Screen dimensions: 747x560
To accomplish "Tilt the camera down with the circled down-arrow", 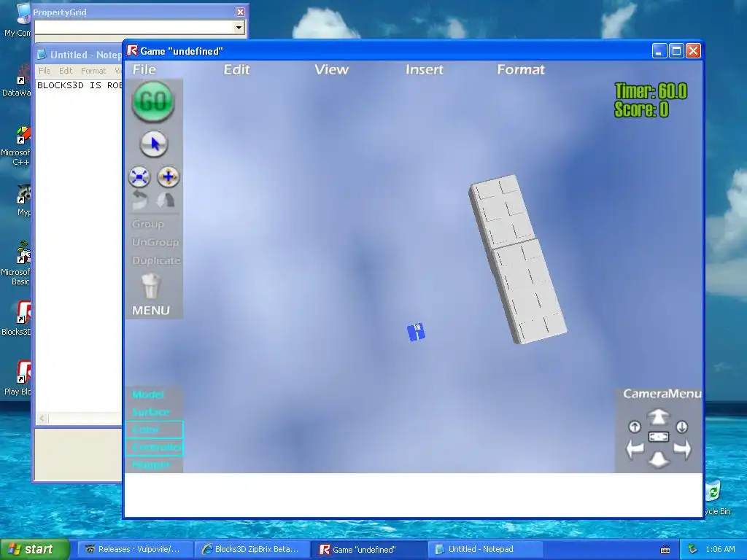I will point(682,427).
